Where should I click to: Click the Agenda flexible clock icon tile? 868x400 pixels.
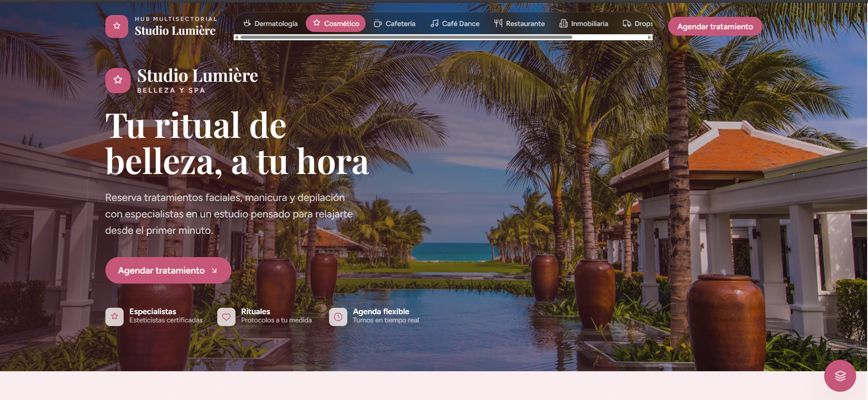[338, 316]
